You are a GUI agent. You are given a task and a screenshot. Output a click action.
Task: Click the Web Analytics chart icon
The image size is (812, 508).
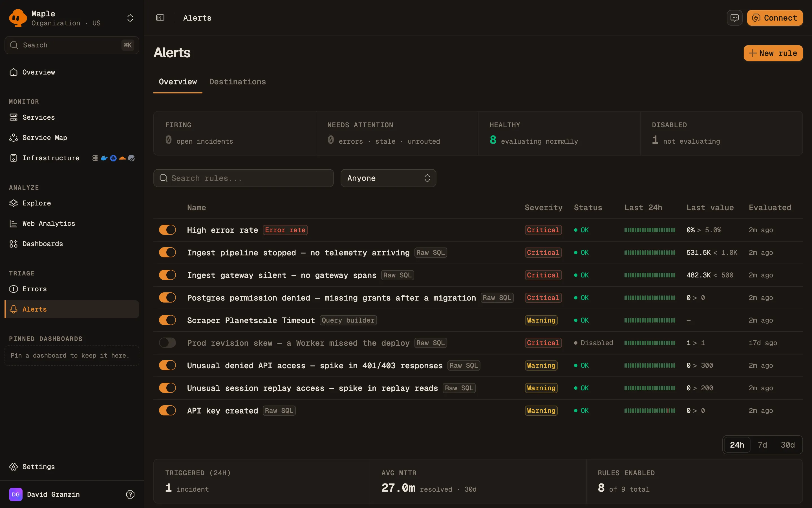pos(14,224)
